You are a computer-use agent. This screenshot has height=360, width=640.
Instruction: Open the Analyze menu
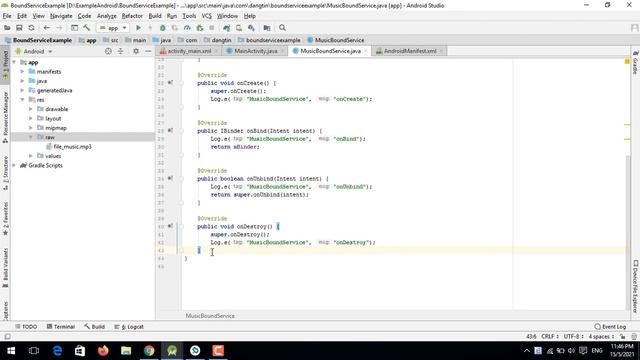click(x=107, y=16)
